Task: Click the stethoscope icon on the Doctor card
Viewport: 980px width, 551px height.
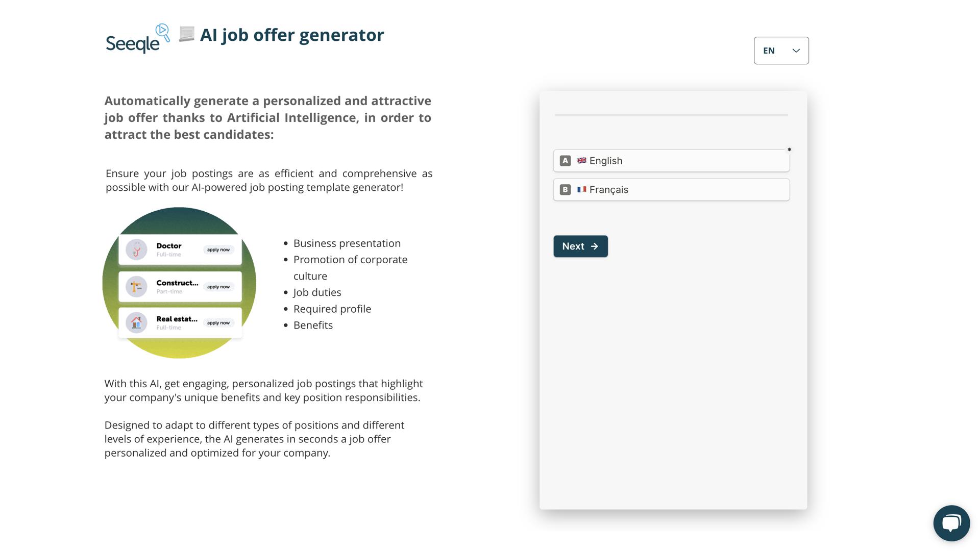Action: pyautogui.click(x=136, y=249)
